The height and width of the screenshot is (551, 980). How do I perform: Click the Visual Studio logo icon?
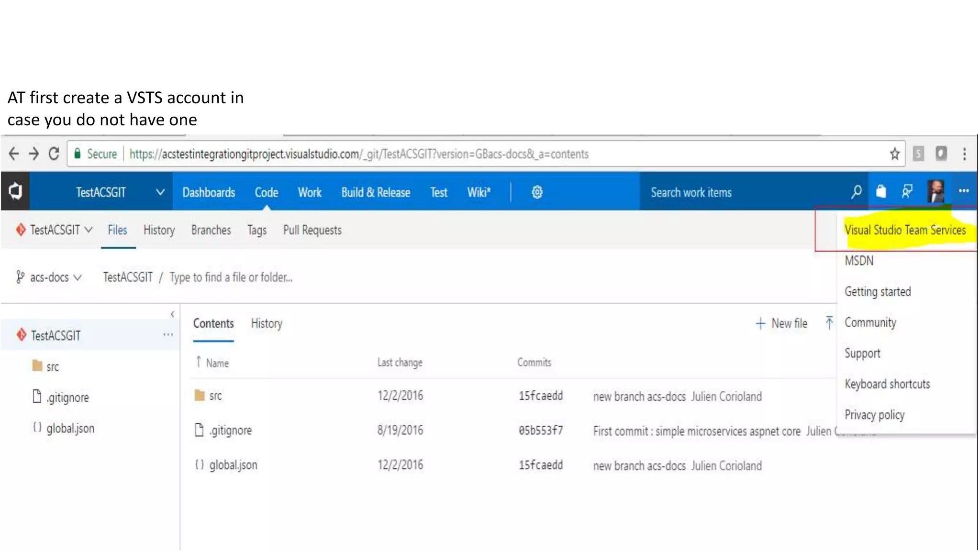pyautogui.click(x=15, y=191)
